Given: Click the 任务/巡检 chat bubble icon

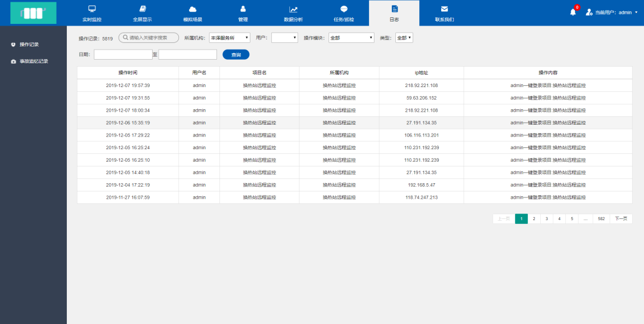Looking at the screenshot, I should pyautogui.click(x=343, y=9).
